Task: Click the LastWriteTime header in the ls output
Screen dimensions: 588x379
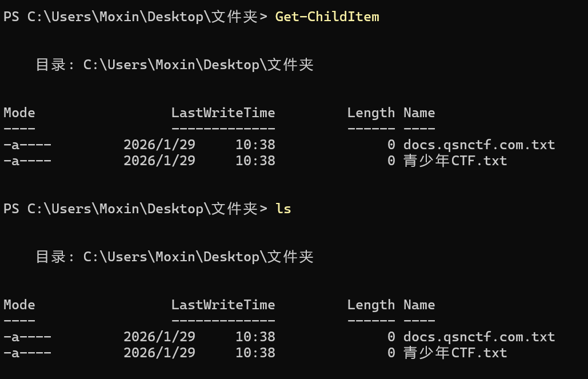Action: pyautogui.click(x=223, y=305)
